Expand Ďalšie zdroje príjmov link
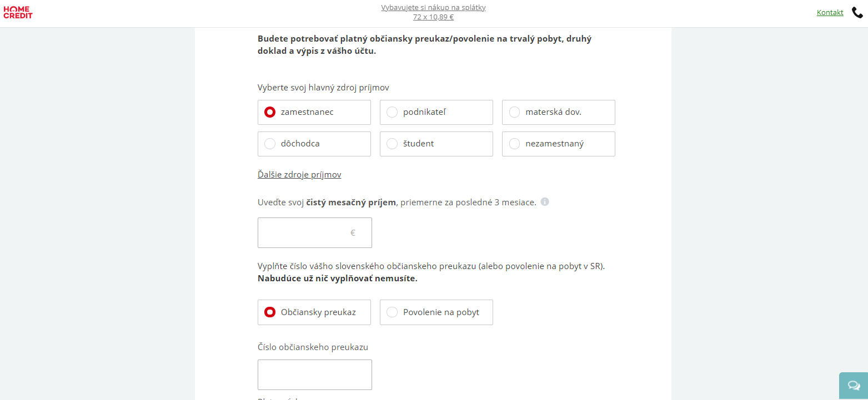 tap(299, 175)
